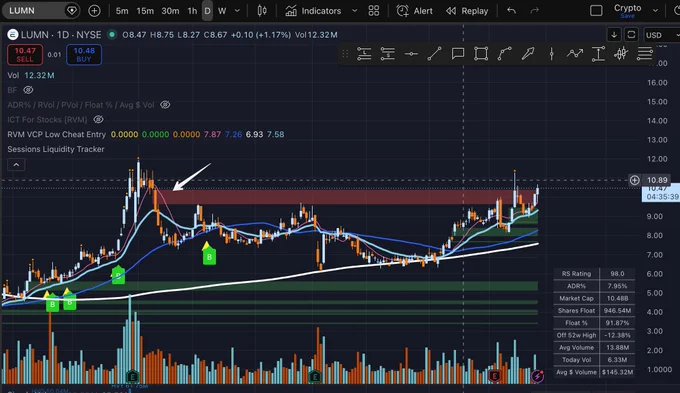Viewport: 680px width, 393px height.
Task: Click the B marker below the 8.00 candles
Action: [x=209, y=257]
